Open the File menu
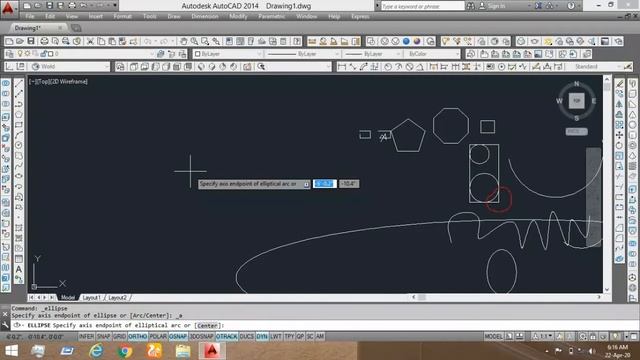 tap(30, 16)
